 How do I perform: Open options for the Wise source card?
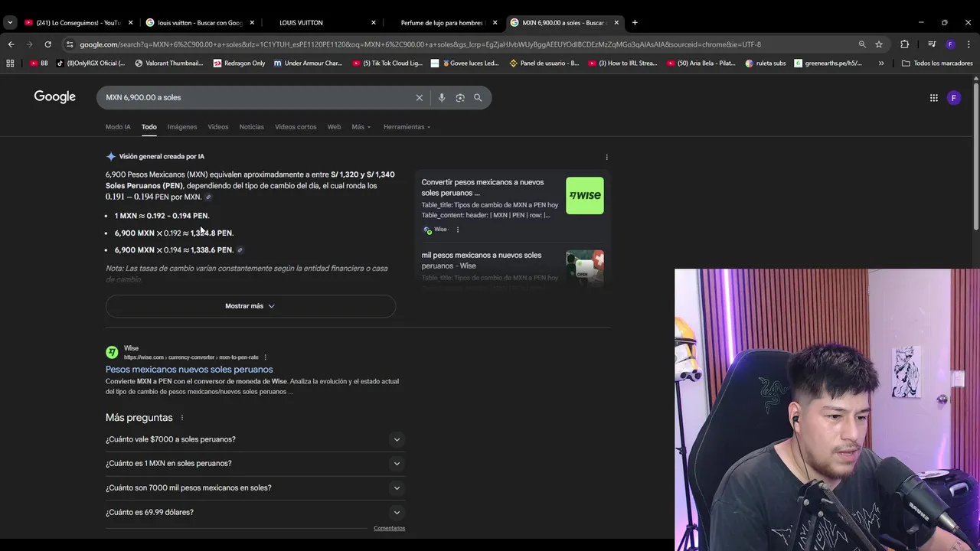click(x=458, y=230)
